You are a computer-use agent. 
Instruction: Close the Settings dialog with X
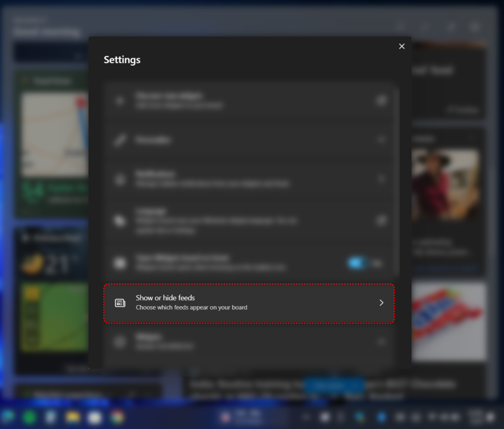[402, 47]
